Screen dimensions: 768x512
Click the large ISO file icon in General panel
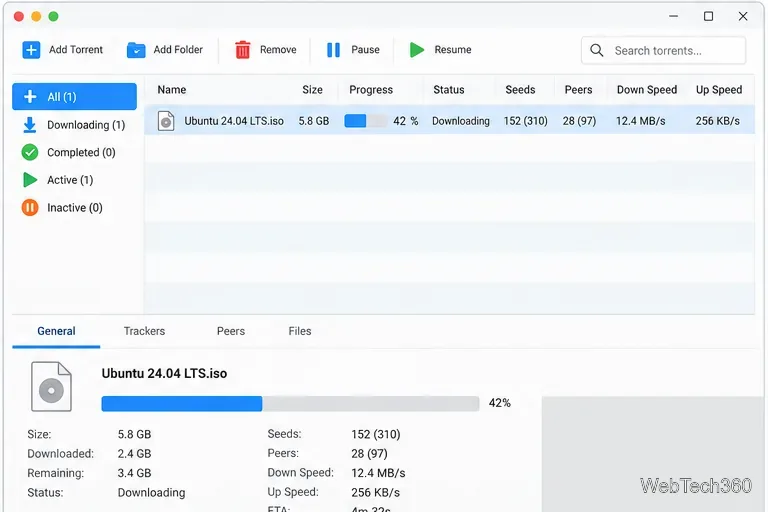51,387
